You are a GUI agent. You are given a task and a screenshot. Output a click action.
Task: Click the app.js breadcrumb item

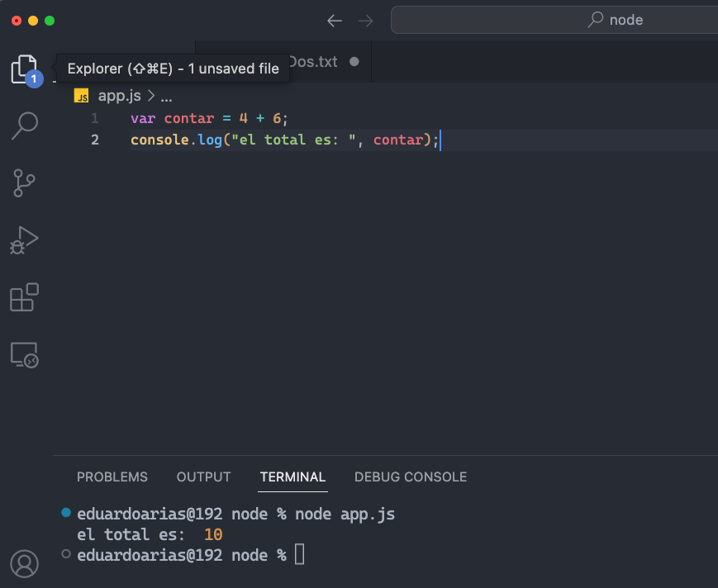point(120,96)
